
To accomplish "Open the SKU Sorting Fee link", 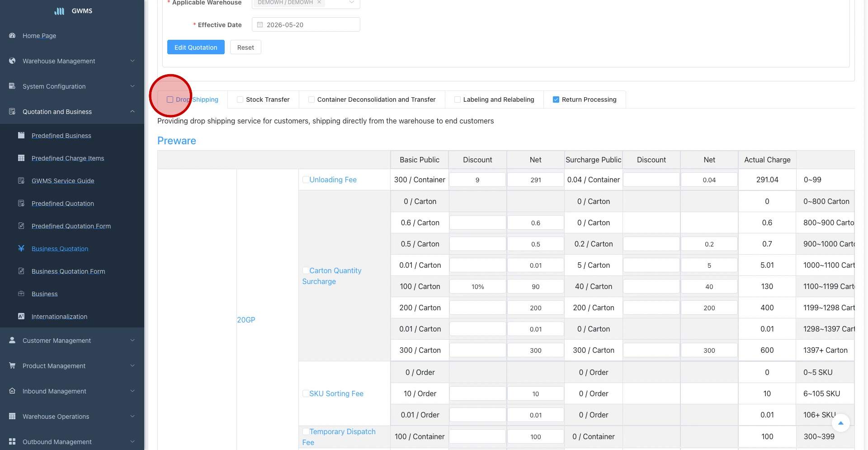I will (x=336, y=393).
